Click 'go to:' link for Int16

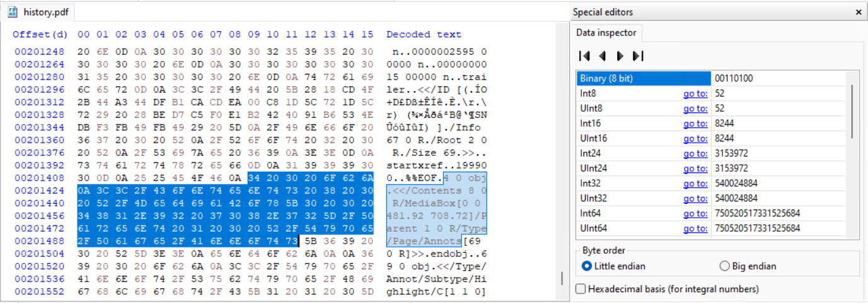[695, 124]
